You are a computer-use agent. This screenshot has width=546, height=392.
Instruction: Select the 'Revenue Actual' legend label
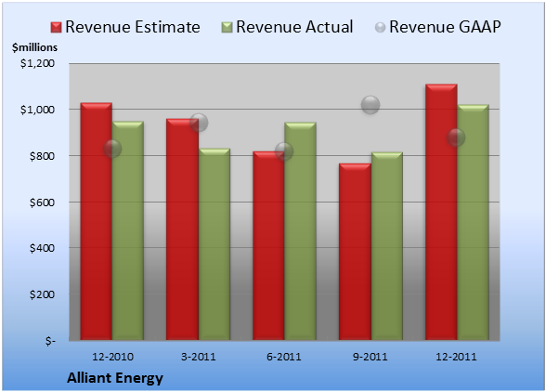[294, 27]
